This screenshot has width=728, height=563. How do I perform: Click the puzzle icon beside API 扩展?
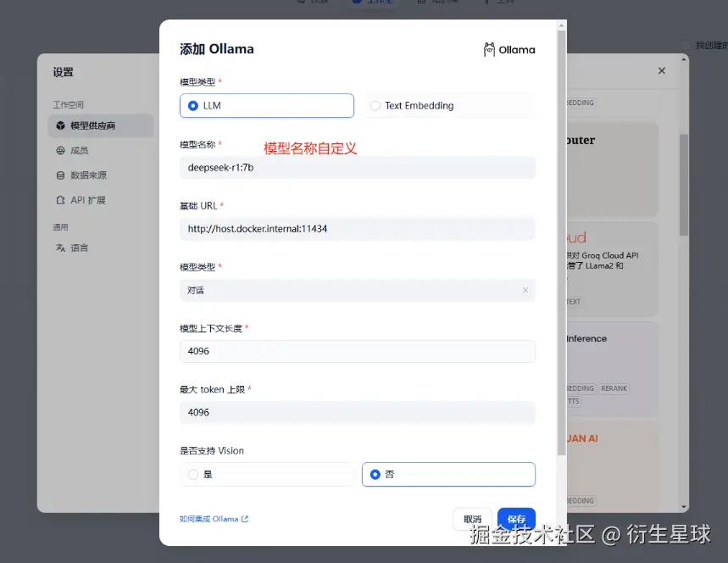[x=60, y=200]
